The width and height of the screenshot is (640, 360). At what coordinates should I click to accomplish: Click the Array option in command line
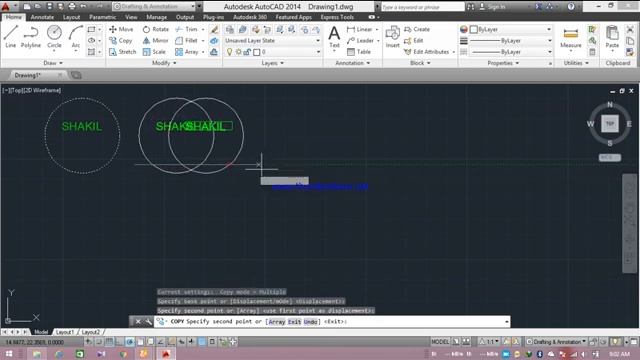pos(277,322)
